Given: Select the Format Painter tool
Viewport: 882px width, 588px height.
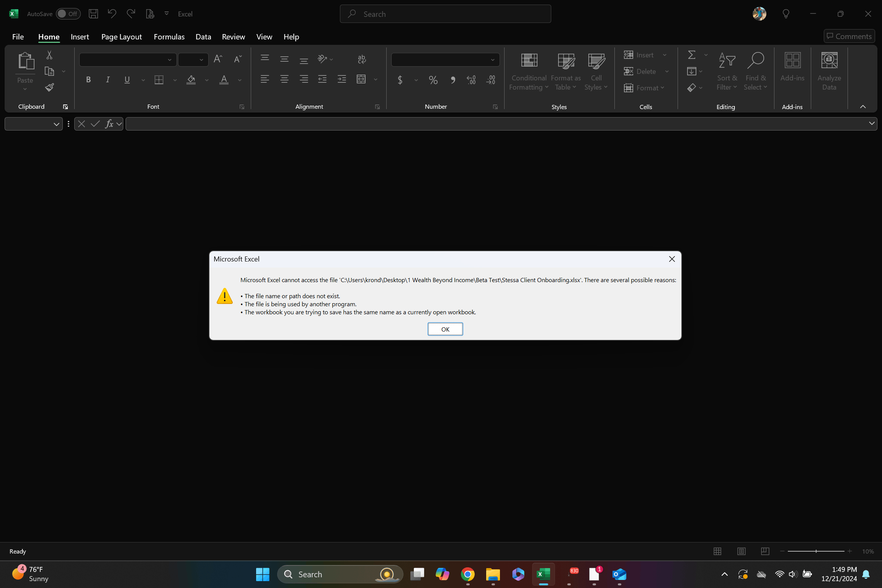Looking at the screenshot, I should point(49,87).
